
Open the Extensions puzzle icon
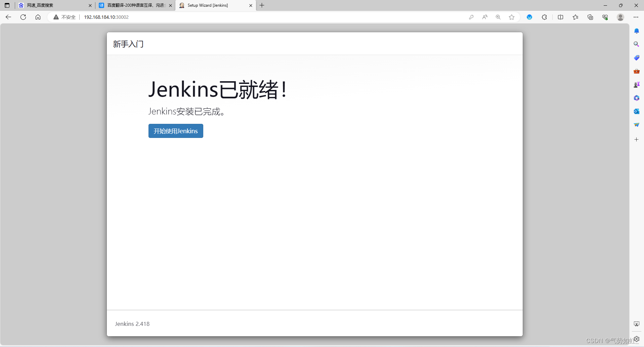pyautogui.click(x=544, y=17)
